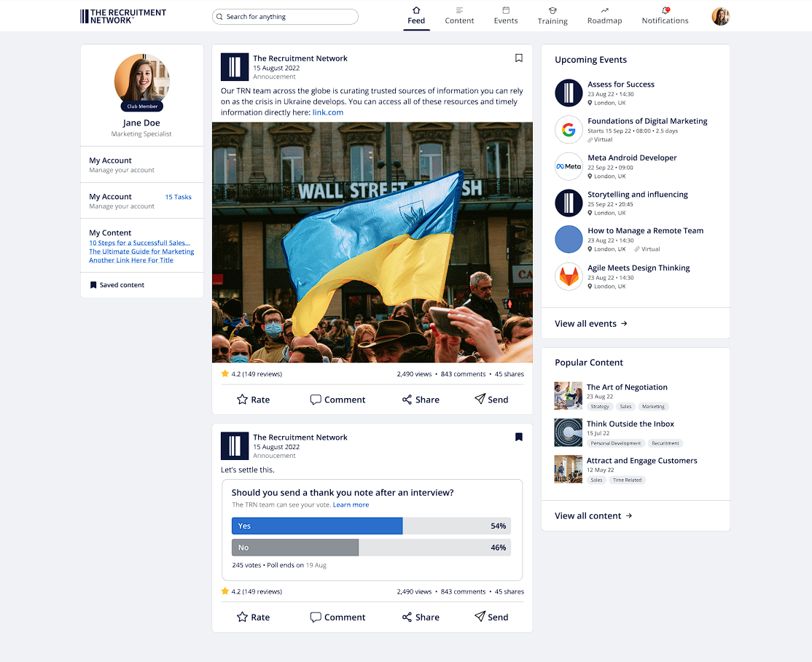Send the thank you note poll post
Screen dimensions: 812x662
pyautogui.click(x=491, y=617)
